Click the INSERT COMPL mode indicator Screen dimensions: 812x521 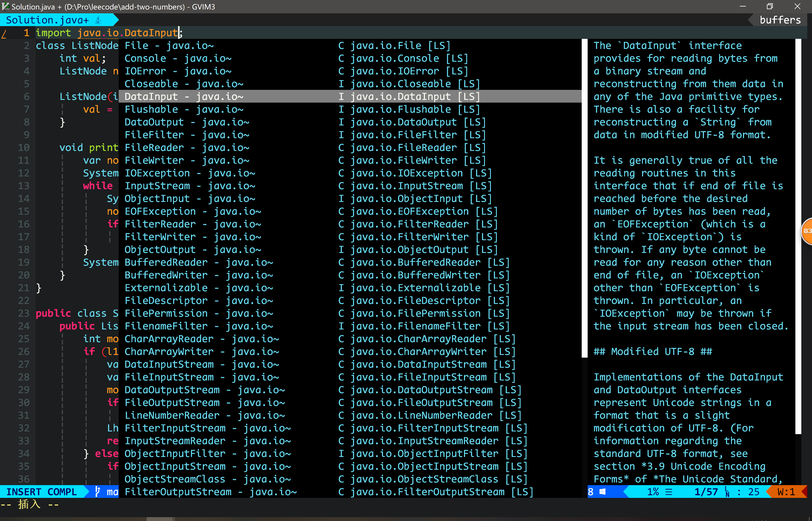coord(42,492)
